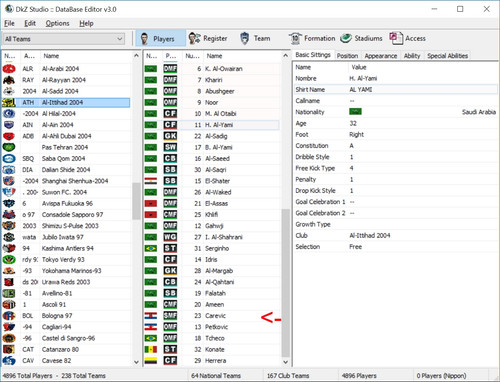Image resolution: width=500 pixels, height=382 pixels.
Task: Click the Saudi flag in Nationality row
Action: click(355, 112)
